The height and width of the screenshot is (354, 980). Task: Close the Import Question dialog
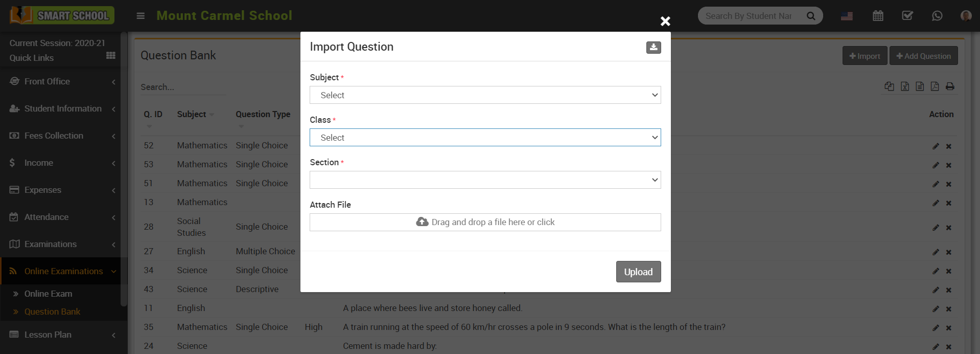[x=665, y=21]
